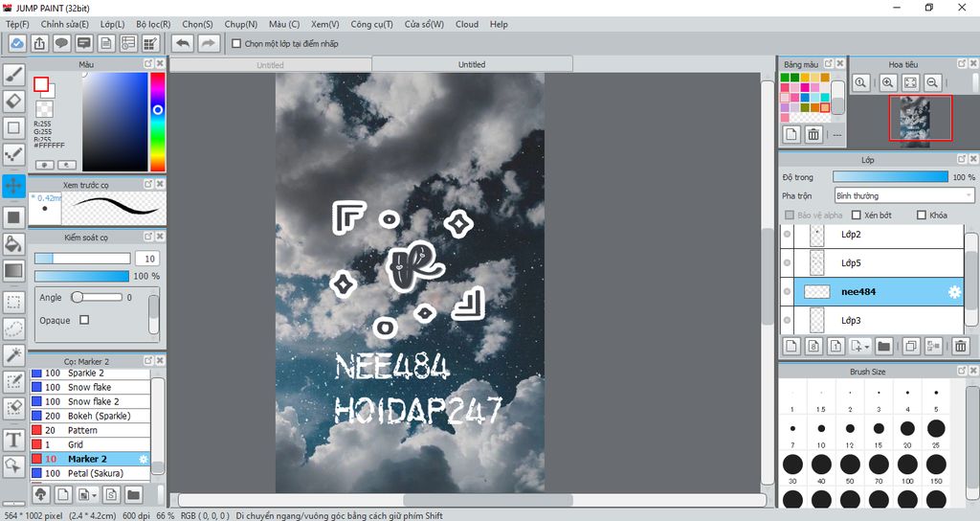This screenshot has height=521, width=980.
Task: Switch to the first Untitled tab
Action: point(270,65)
